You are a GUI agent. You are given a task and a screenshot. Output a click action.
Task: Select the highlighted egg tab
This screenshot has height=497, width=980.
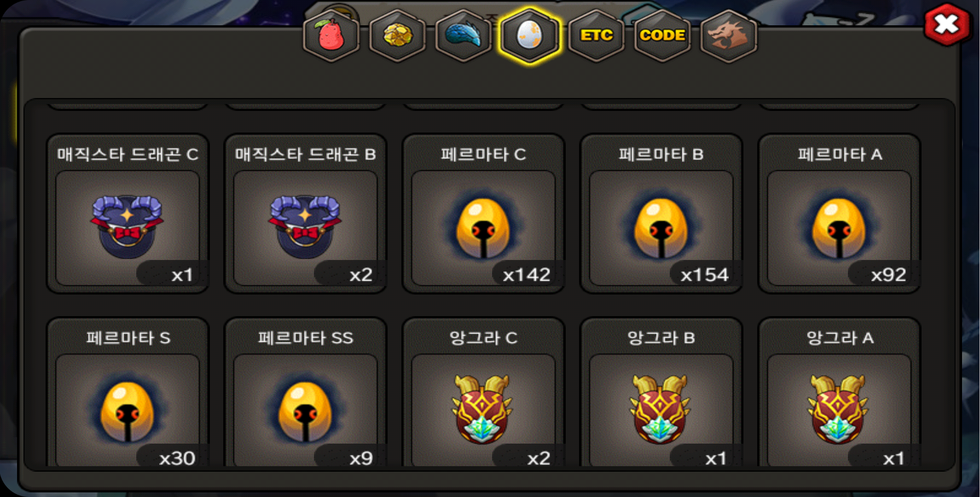tap(530, 35)
